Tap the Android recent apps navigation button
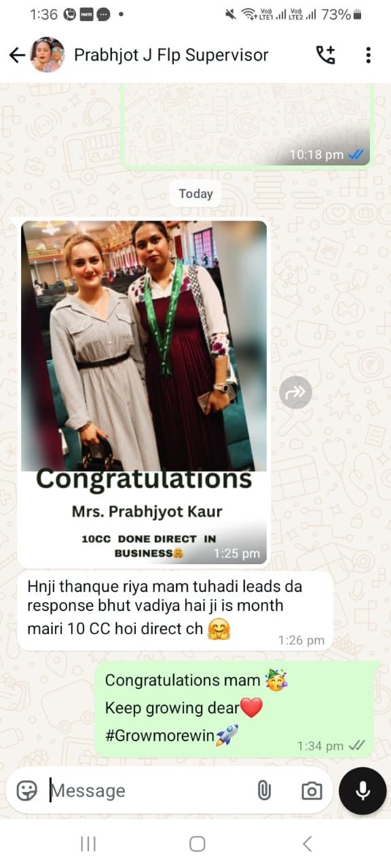391x868 pixels. 88,844
